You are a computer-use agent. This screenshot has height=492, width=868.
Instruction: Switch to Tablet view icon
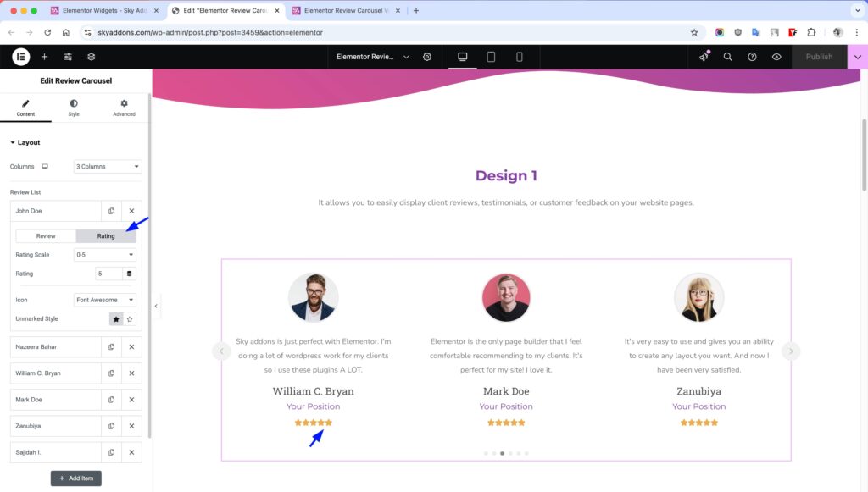click(x=491, y=57)
